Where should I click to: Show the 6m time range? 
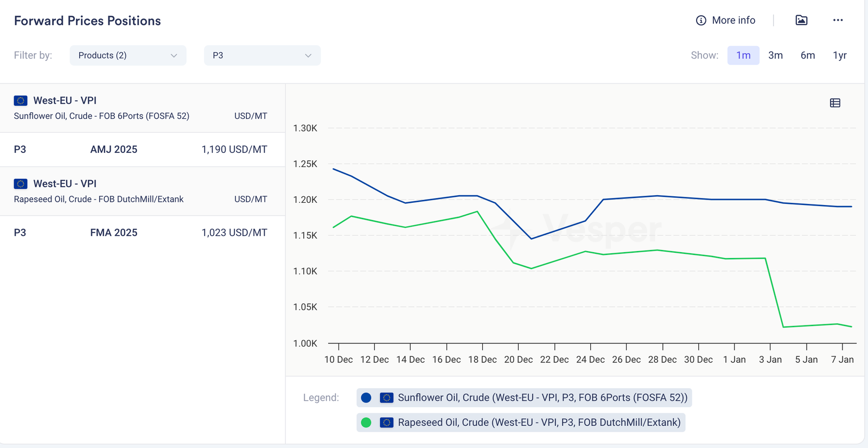(x=807, y=55)
